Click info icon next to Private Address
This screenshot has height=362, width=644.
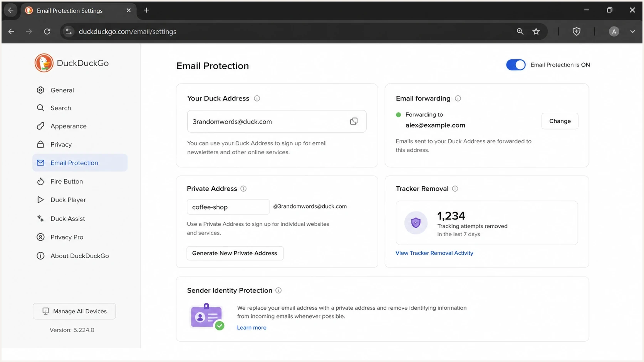click(243, 189)
